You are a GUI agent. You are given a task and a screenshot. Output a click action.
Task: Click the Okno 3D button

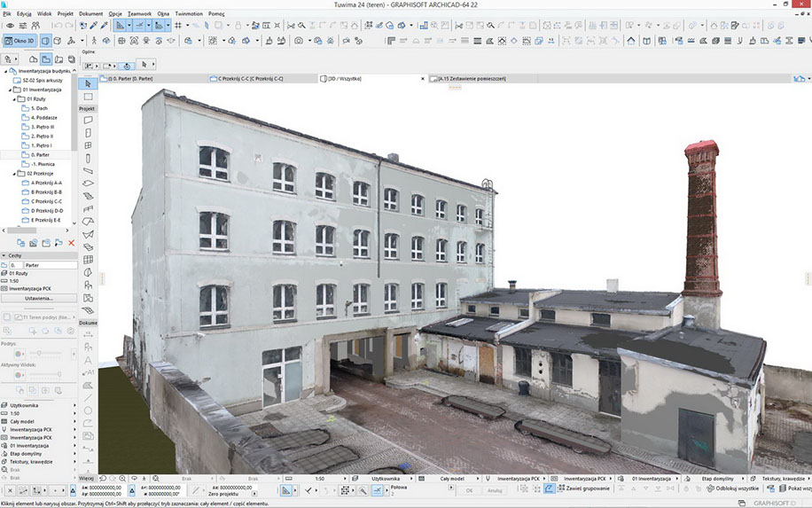[x=18, y=41]
